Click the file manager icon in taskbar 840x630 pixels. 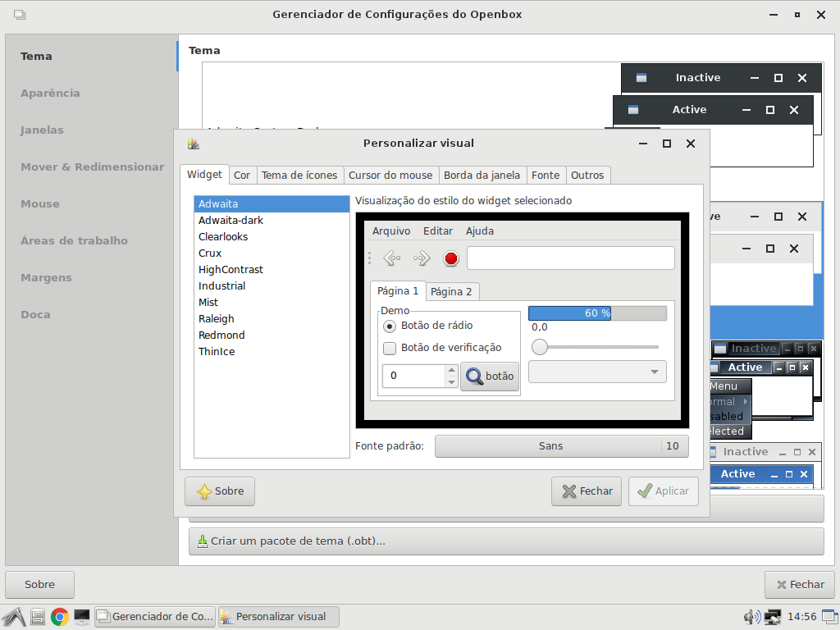(x=38, y=617)
